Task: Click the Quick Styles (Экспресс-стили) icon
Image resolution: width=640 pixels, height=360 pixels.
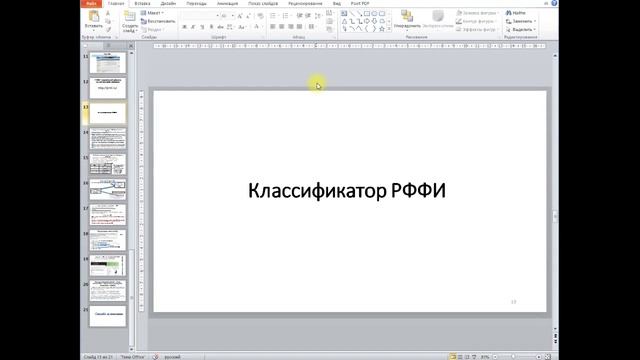Action: tap(438, 16)
